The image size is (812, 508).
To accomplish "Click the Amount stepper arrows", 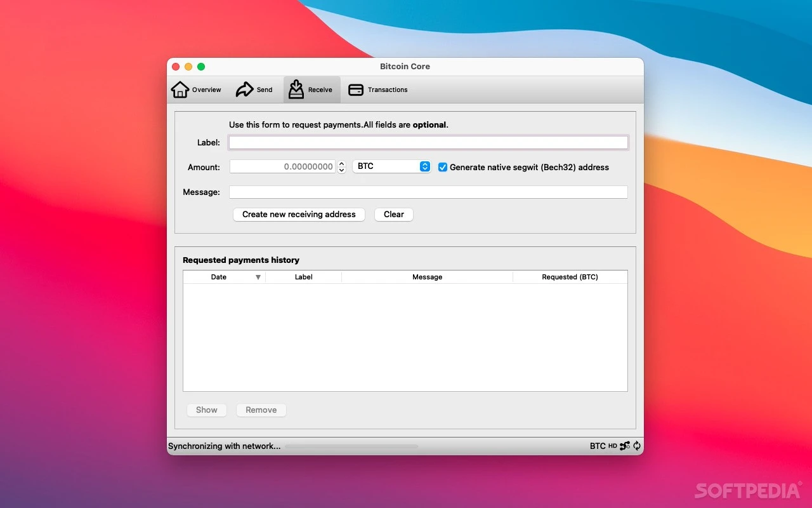I will [x=341, y=167].
